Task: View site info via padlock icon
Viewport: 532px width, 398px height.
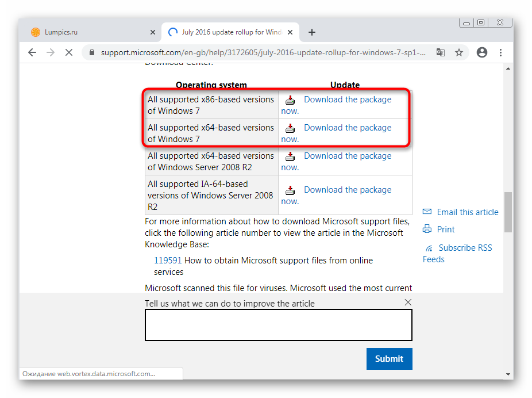Action: pyautogui.click(x=91, y=52)
